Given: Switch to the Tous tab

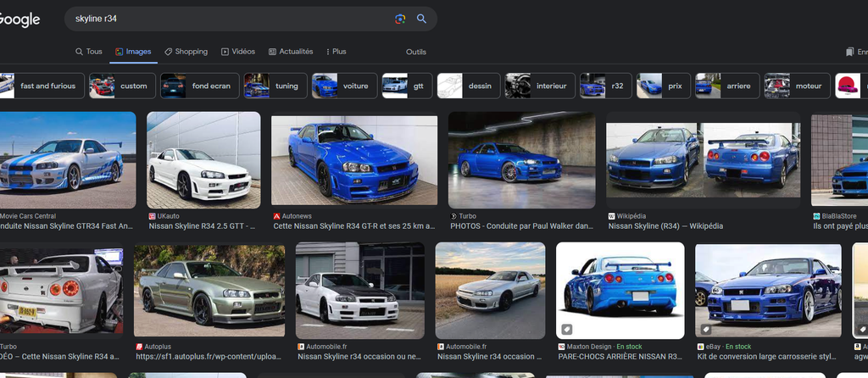Looking at the screenshot, I should [89, 52].
